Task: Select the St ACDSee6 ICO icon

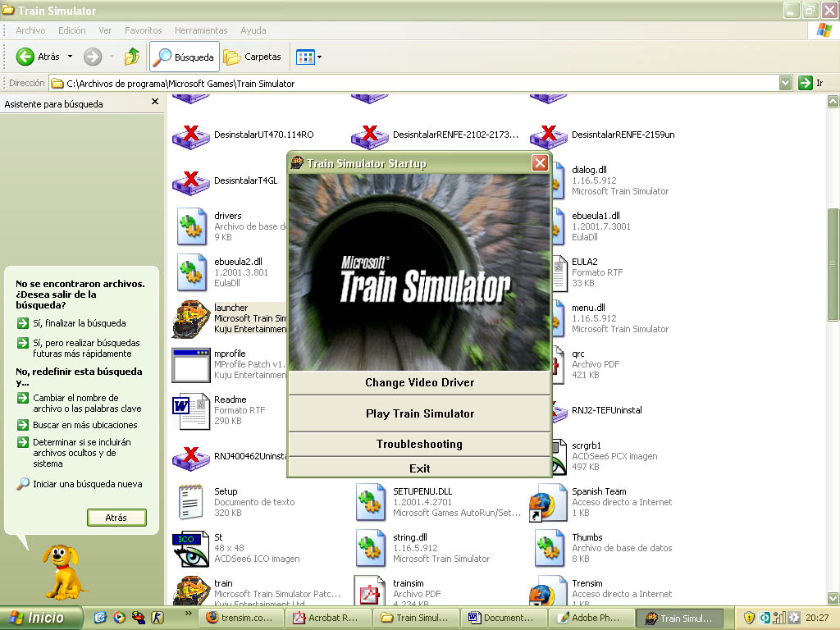Action: point(190,547)
